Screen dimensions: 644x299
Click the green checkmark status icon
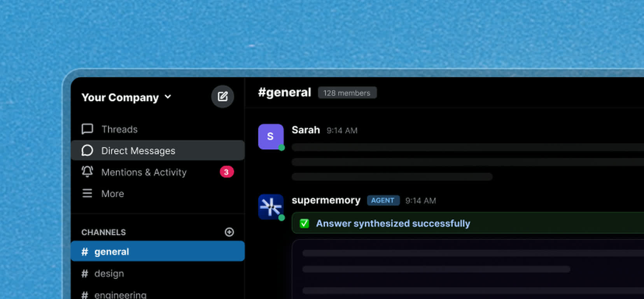tap(304, 223)
